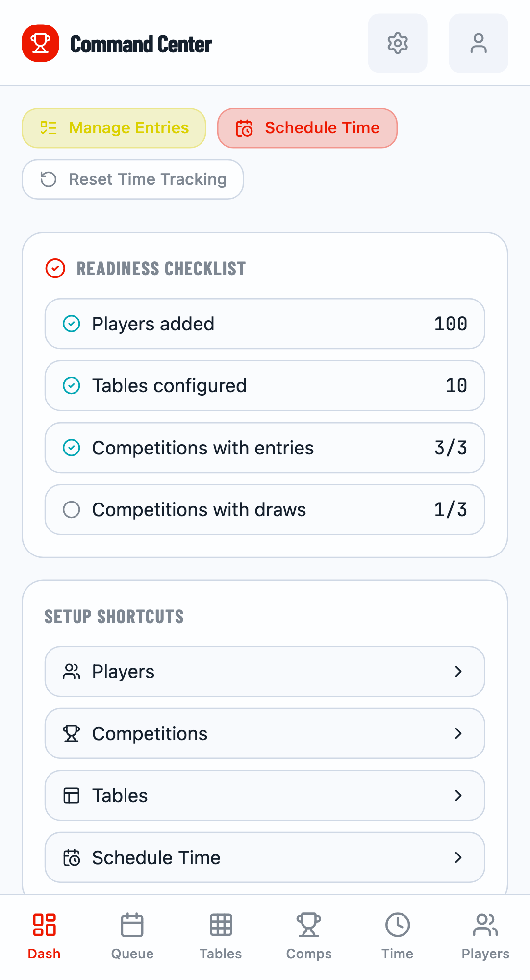Open the settings gear in the header
This screenshot has width=530, height=980.
click(x=397, y=43)
